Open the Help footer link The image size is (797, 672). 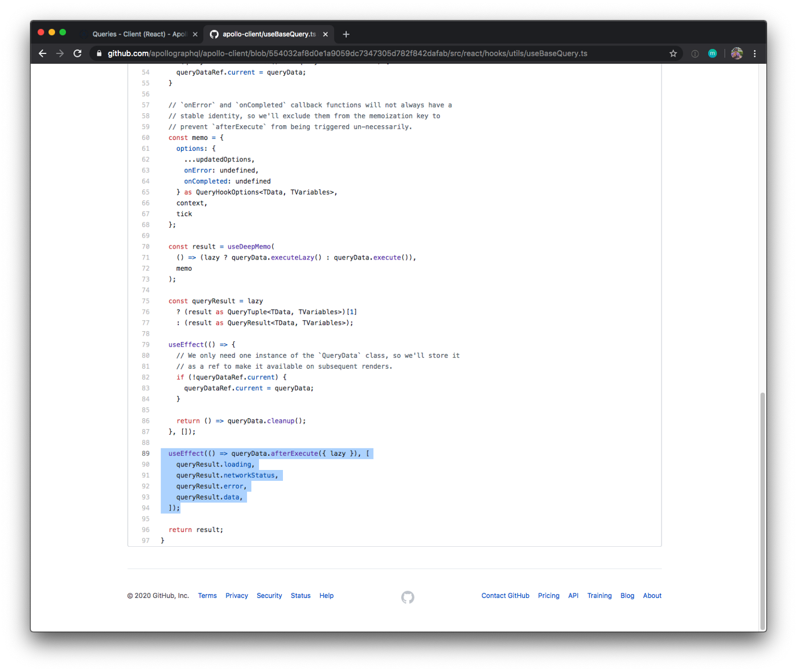point(326,596)
